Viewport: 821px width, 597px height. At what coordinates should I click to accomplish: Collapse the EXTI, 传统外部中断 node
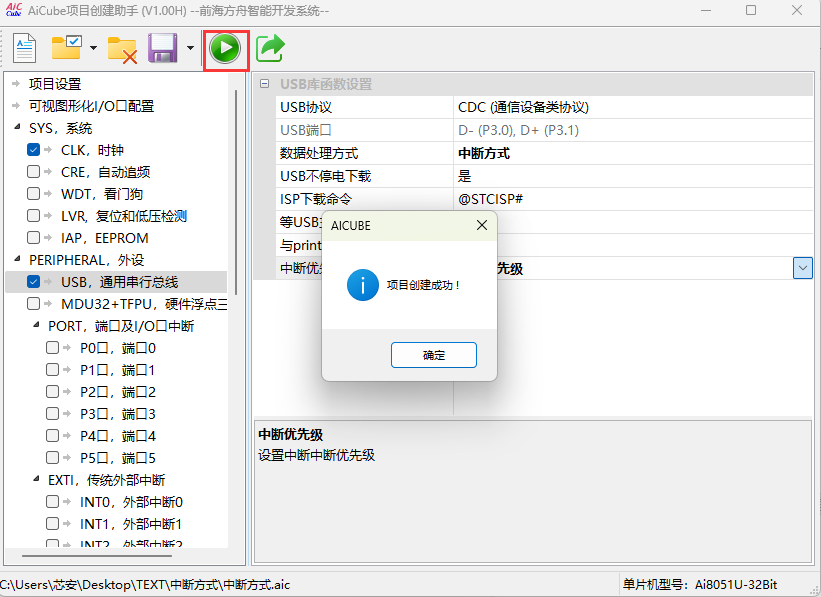(x=36, y=479)
